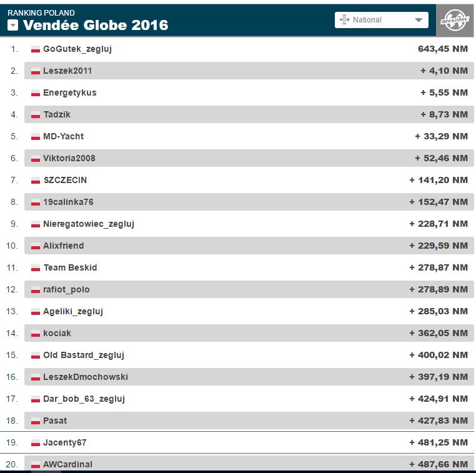Click the gap value + 278,87 NM
The image size is (476, 473).
[439, 267]
